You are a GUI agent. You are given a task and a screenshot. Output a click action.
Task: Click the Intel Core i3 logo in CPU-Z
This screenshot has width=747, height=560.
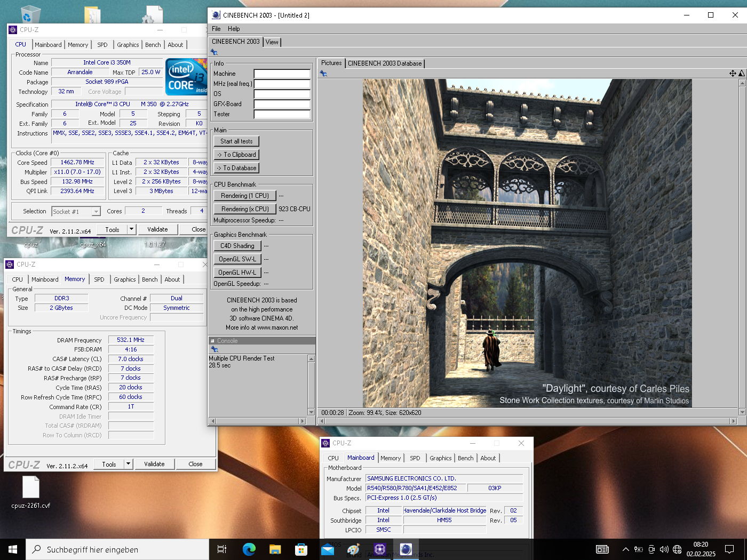click(x=186, y=76)
